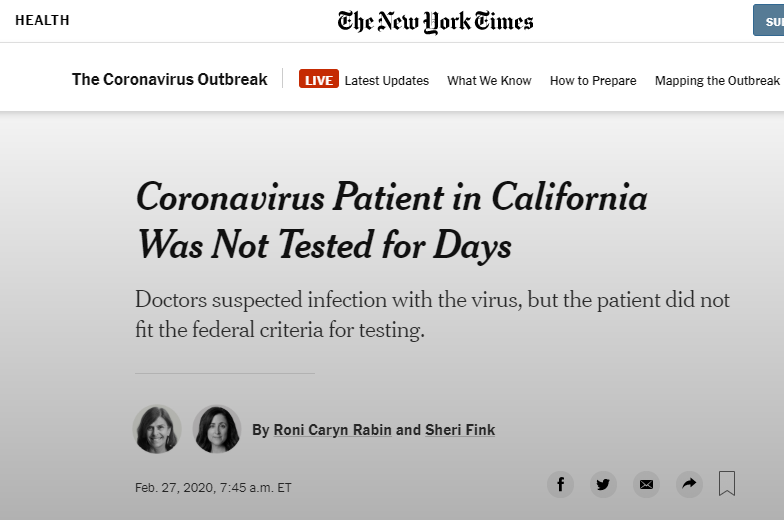Share article on Facebook
This screenshot has width=784, height=520.
(x=560, y=484)
